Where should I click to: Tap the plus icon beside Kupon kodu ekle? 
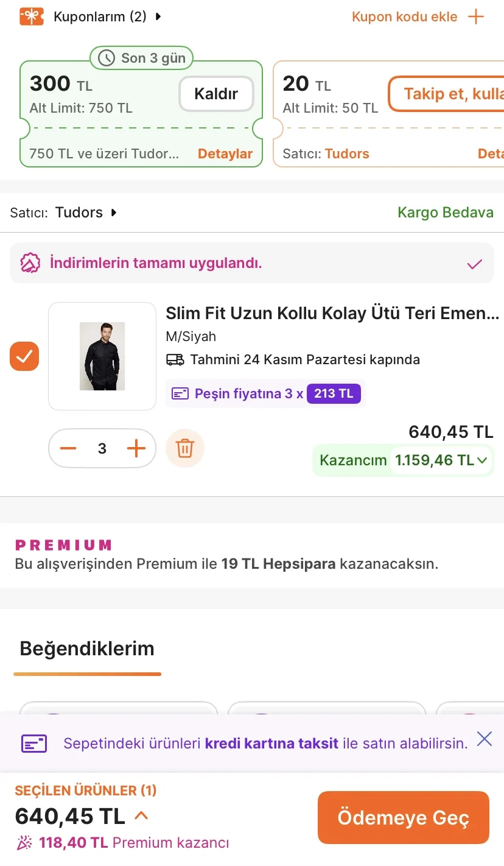(x=475, y=16)
